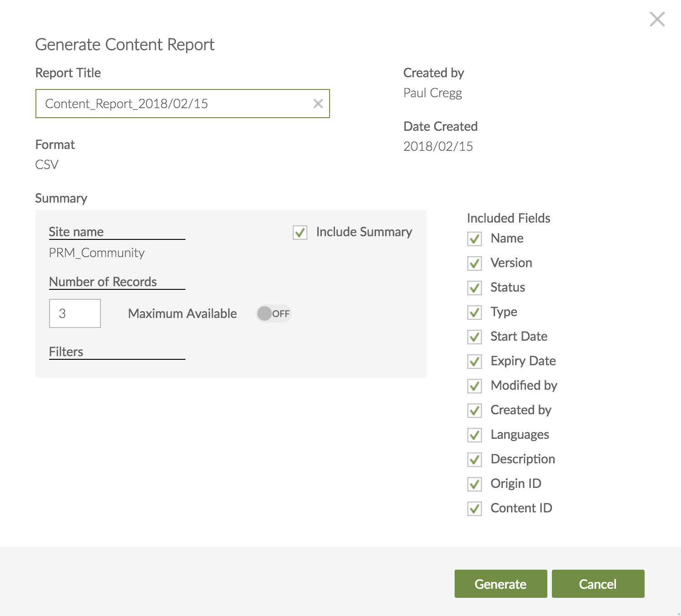
Task: Click the Cancel button
Action: click(598, 584)
